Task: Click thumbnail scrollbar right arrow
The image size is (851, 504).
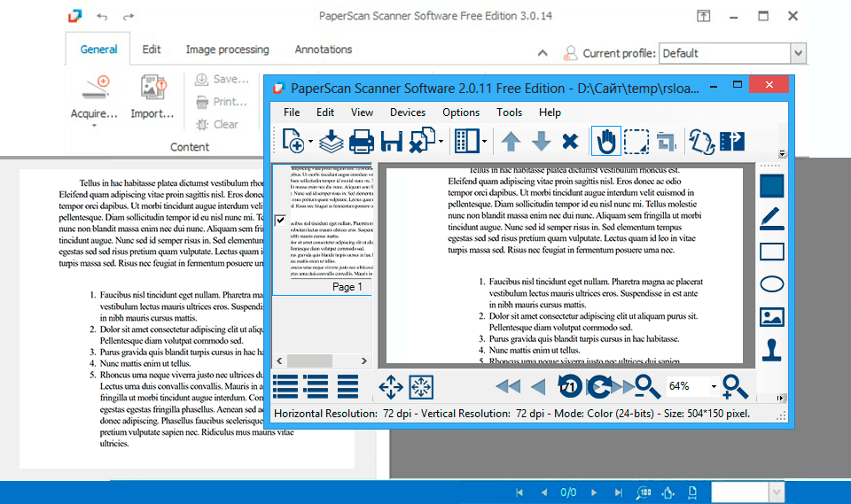Action: [x=363, y=361]
